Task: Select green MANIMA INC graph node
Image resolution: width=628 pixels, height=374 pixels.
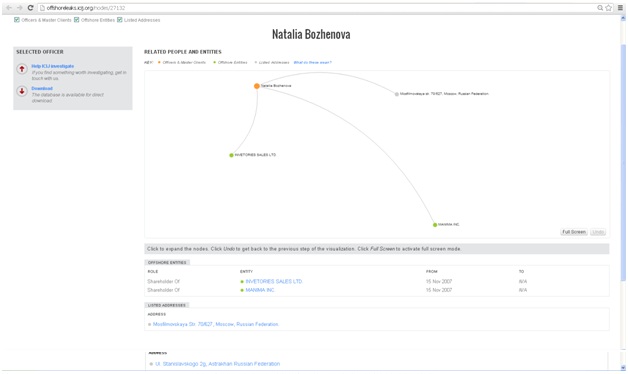Action: coord(435,225)
